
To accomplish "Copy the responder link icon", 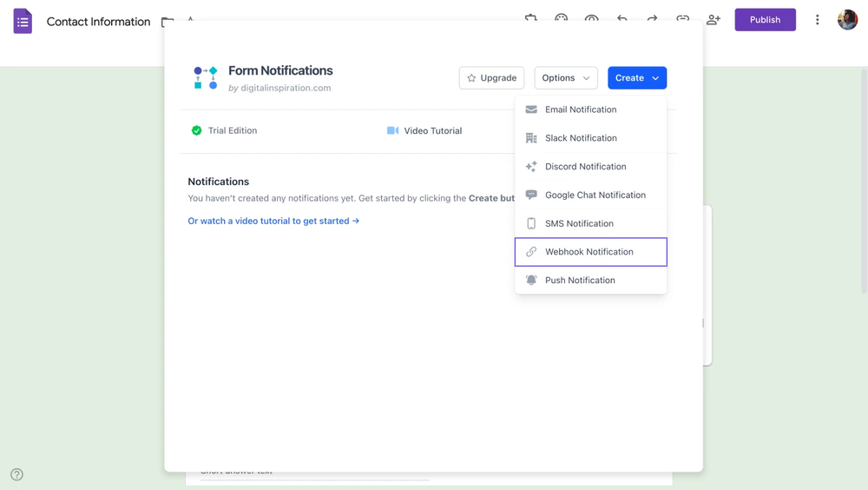I will [x=682, y=18].
